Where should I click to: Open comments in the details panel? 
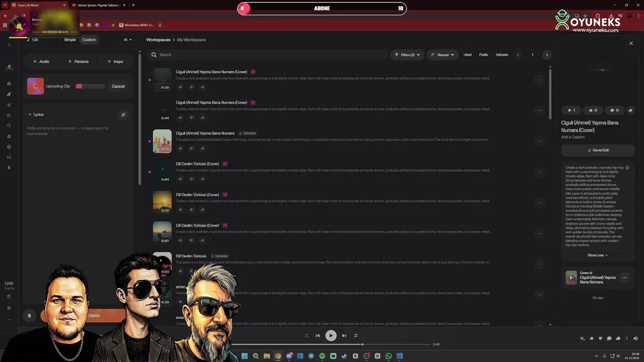coord(614,110)
